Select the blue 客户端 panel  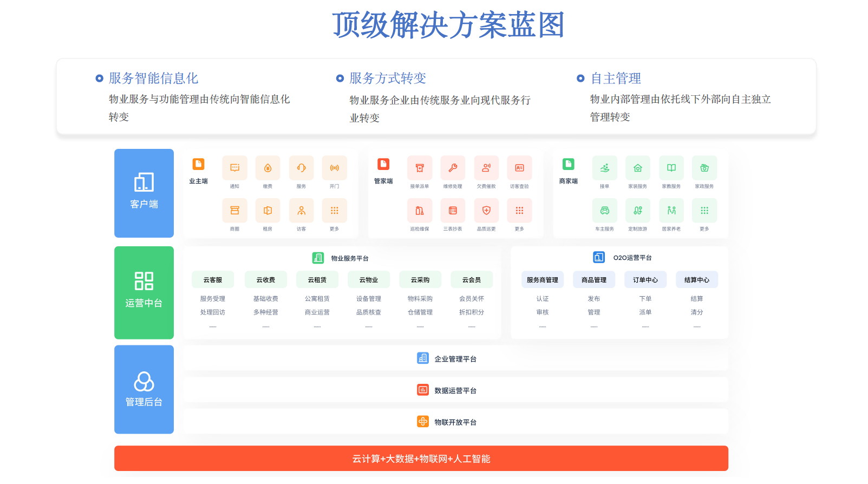[144, 193]
